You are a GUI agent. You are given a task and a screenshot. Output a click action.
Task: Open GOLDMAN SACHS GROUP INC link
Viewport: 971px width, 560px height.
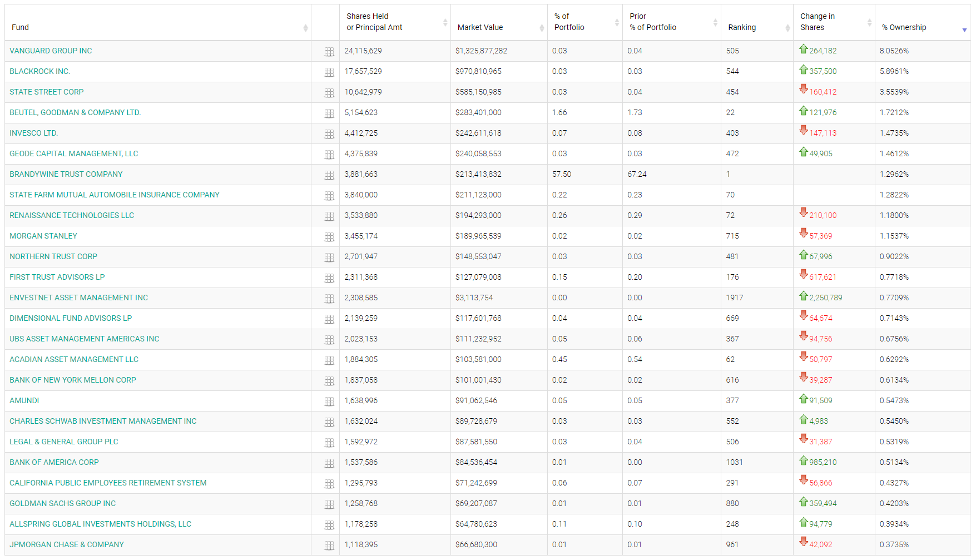click(62, 503)
